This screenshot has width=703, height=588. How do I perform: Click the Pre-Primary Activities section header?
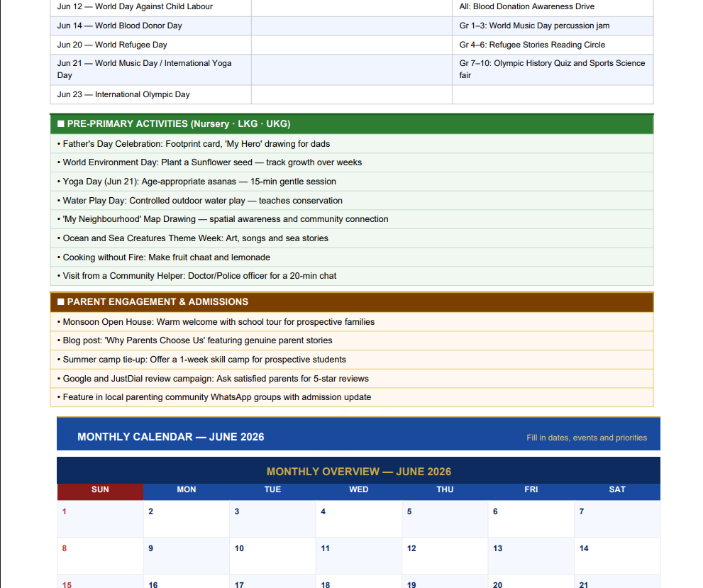[x=352, y=124]
